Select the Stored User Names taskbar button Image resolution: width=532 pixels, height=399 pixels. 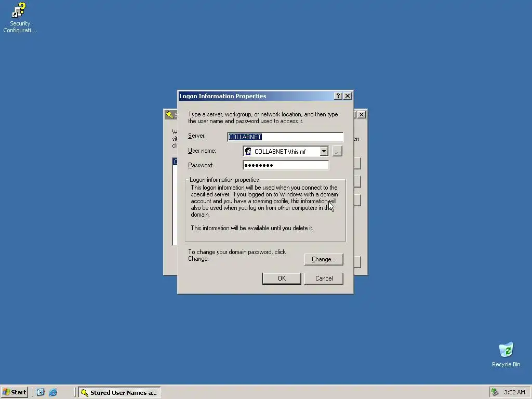(119, 393)
